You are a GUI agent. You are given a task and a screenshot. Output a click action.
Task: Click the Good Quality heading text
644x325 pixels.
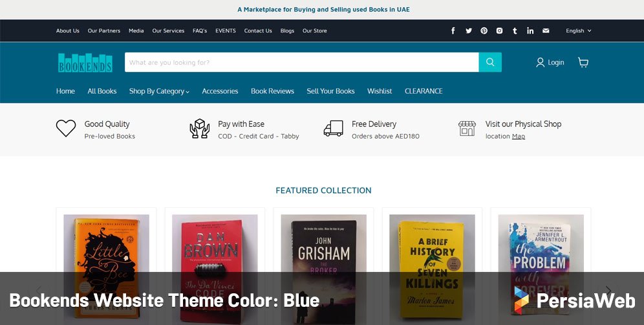pyautogui.click(x=107, y=124)
